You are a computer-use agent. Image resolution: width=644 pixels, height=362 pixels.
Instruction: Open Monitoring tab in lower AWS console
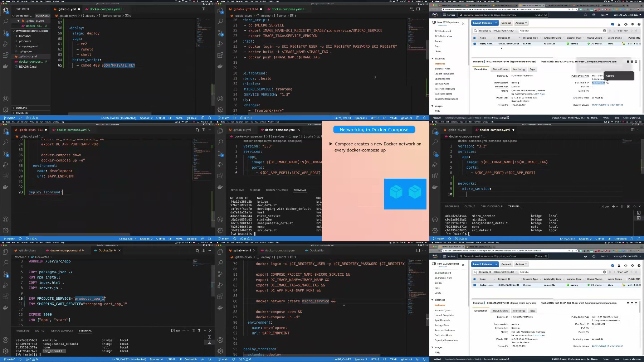[x=519, y=311]
